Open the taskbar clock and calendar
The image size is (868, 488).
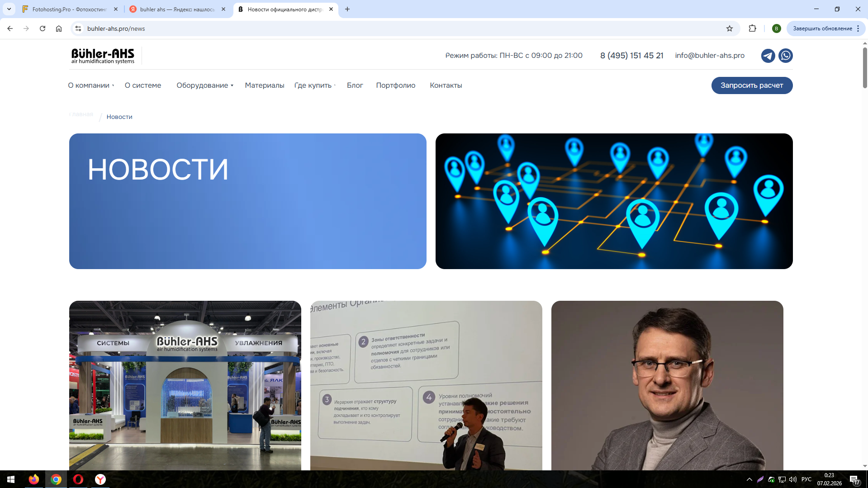click(x=830, y=479)
